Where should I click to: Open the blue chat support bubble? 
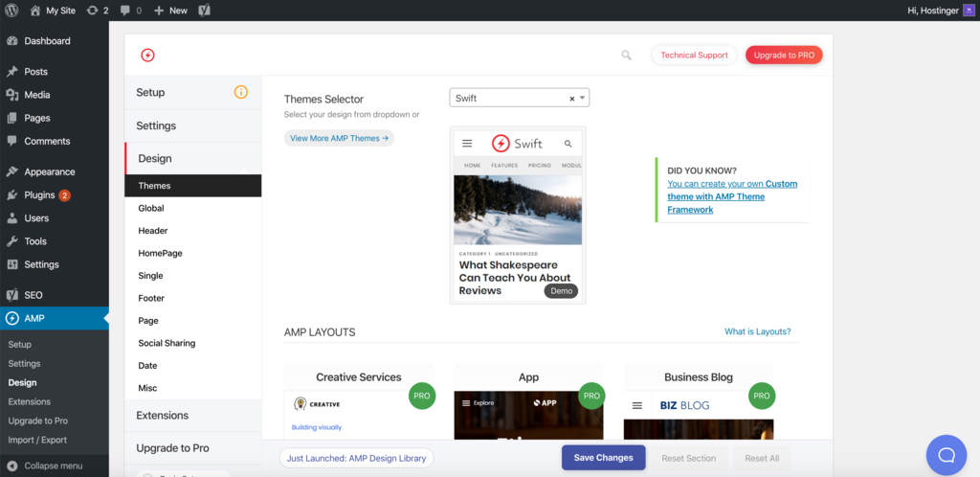(x=947, y=455)
